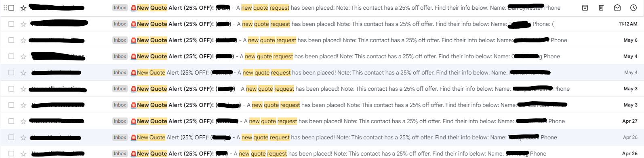Select the first May 4 email checkbox
644x158 pixels.
coord(11,56)
